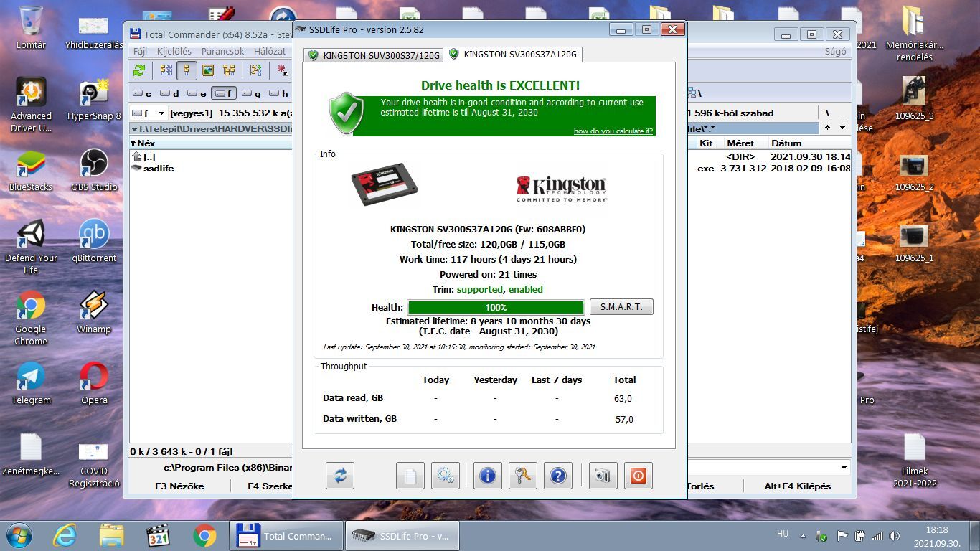Open Telegram desktop shortcut

point(31,384)
